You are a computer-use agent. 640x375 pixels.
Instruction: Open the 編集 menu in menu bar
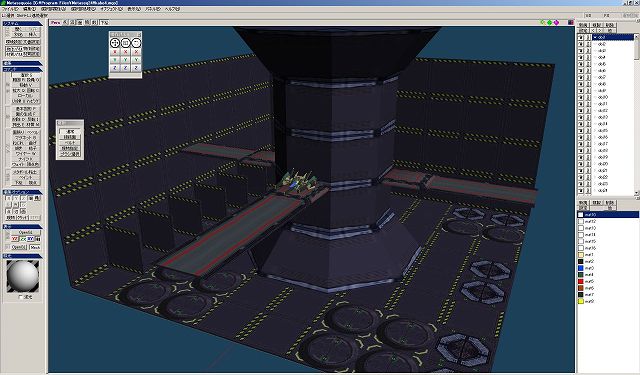coord(29,8)
